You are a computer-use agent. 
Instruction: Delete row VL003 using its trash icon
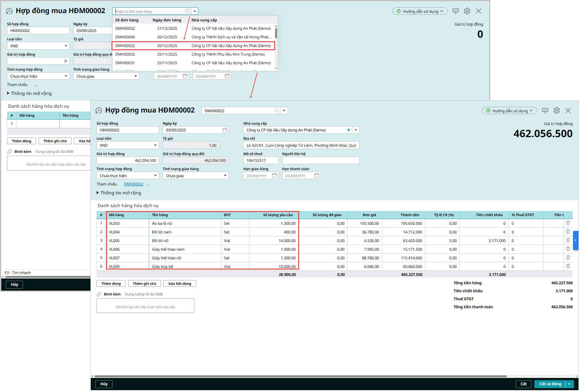(568, 223)
